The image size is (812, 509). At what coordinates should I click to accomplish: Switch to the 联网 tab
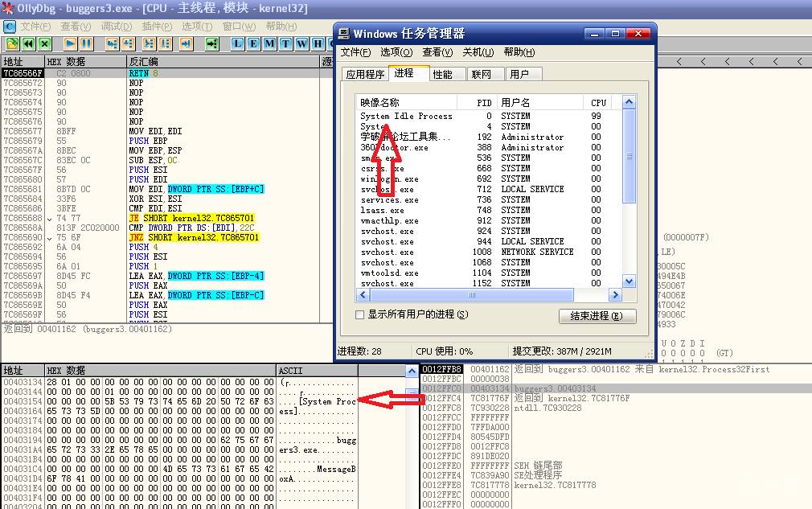coord(485,75)
